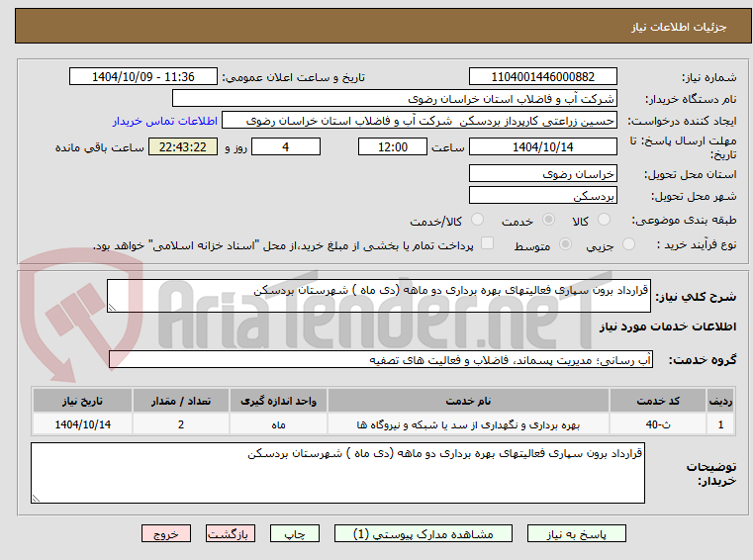
Task: Click the اطلاعات خدمات مورد نیاز heading
Action: pos(668,327)
